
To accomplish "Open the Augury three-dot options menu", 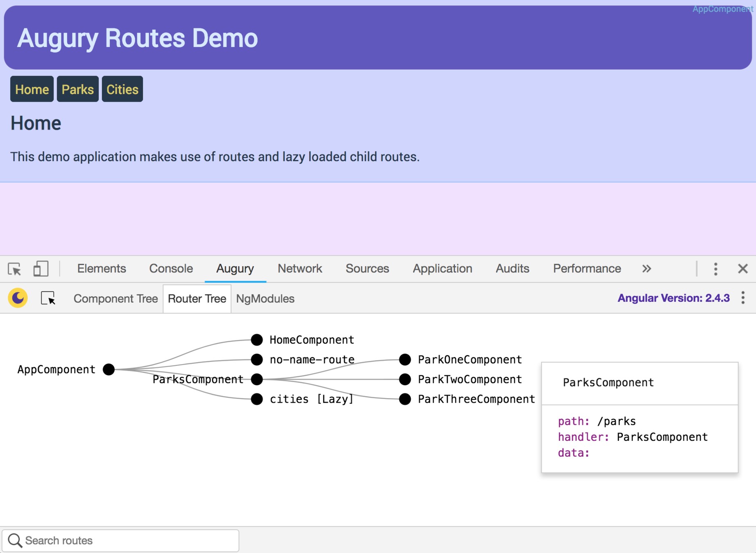I will (743, 298).
